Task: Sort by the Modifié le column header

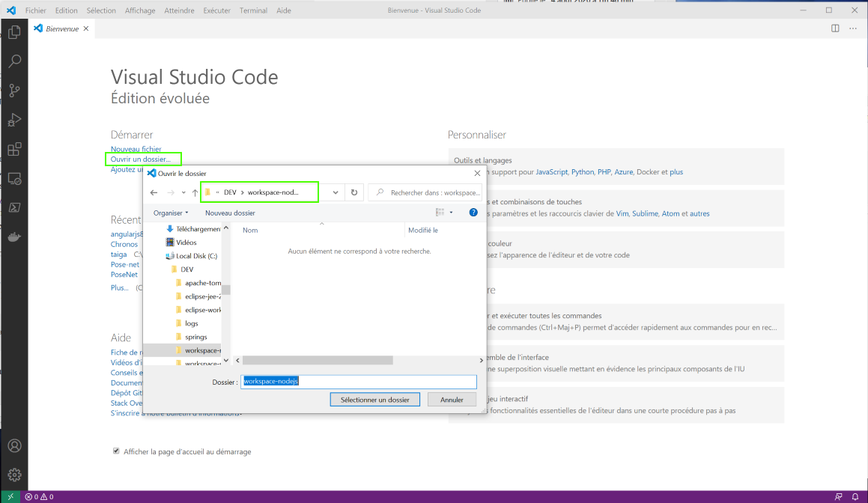Action: (x=423, y=231)
